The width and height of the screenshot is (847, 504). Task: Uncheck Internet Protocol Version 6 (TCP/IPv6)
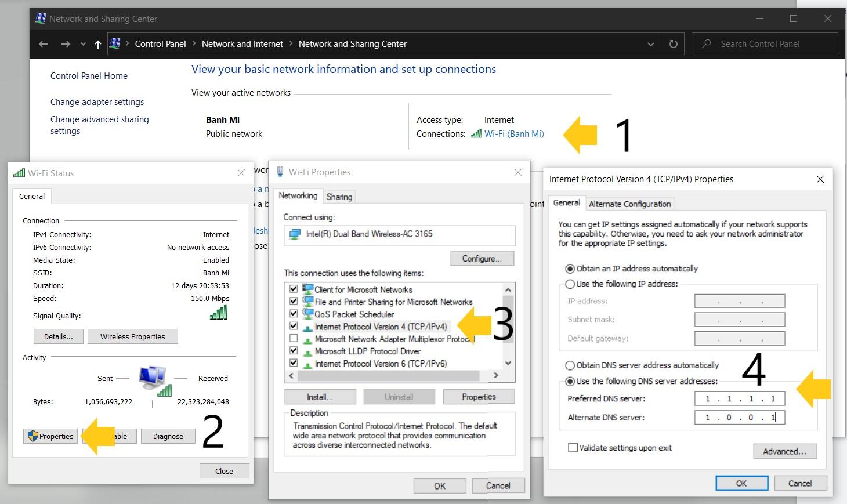pyautogui.click(x=294, y=364)
